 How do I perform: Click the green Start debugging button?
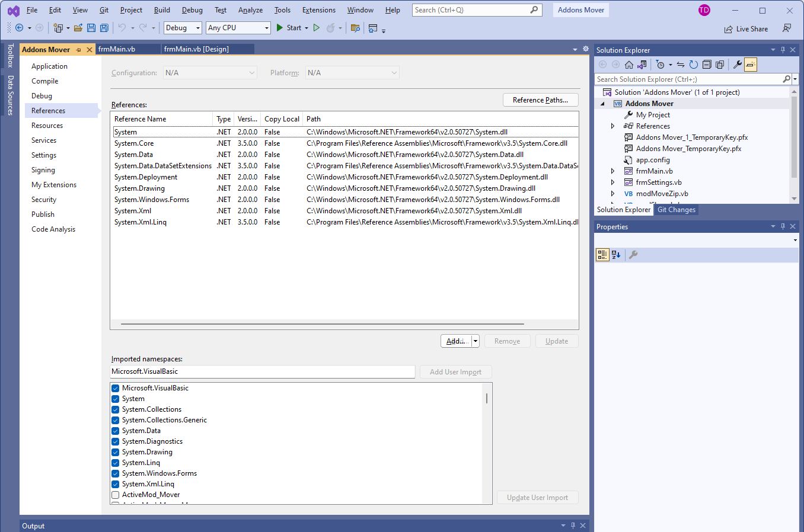click(x=289, y=28)
